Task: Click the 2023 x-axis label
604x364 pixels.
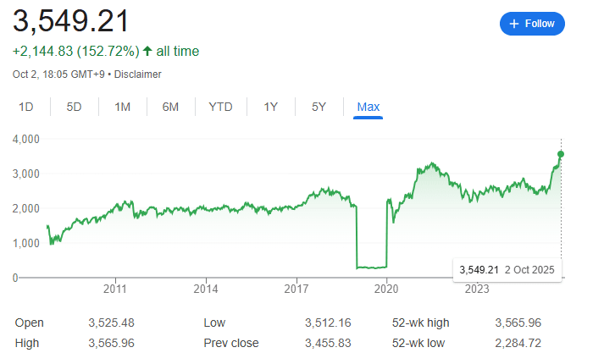Action: coord(477,289)
